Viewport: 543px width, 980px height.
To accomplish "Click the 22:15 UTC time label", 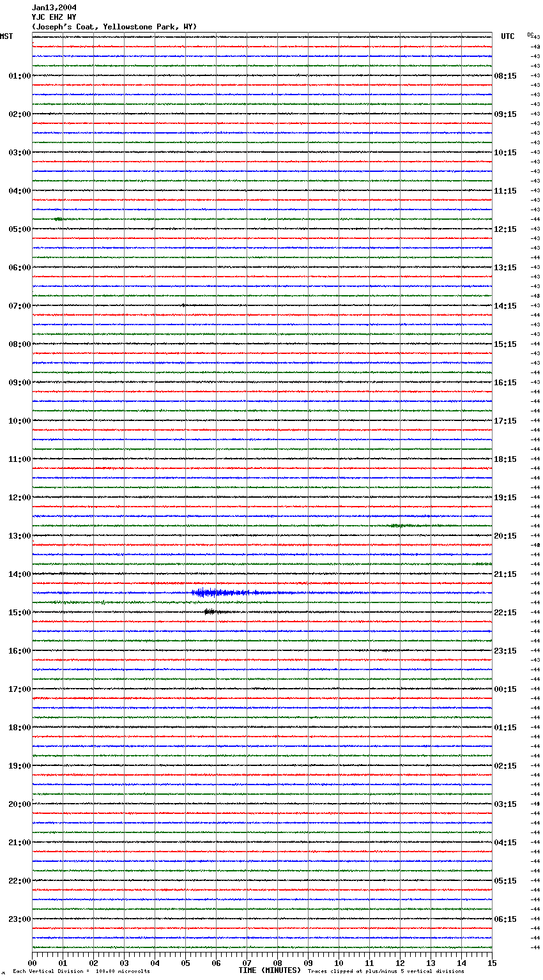I will pyautogui.click(x=505, y=613).
